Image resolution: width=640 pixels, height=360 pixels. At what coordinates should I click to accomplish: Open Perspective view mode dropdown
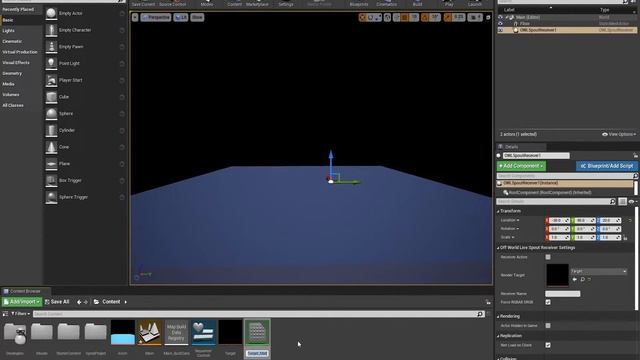pyautogui.click(x=156, y=18)
